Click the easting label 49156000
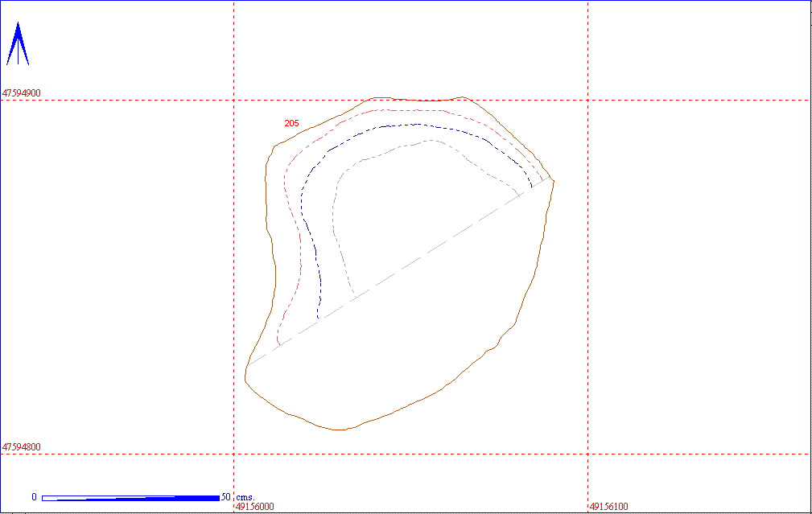 click(255, 507)
